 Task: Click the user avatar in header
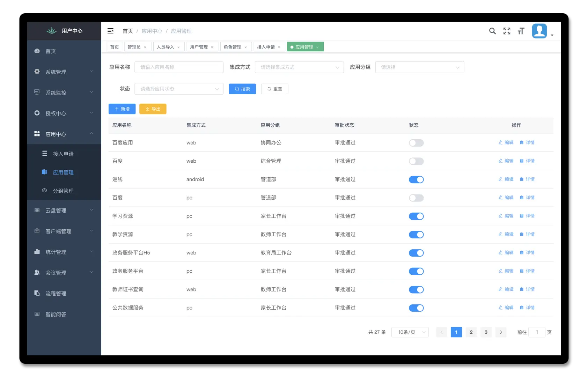coord(539,31)
